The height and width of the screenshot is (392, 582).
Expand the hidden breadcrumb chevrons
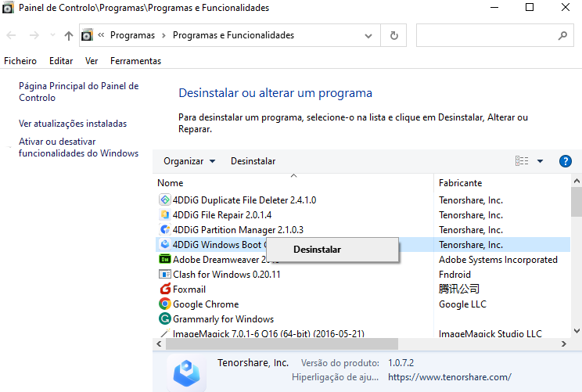click(101, 35)
